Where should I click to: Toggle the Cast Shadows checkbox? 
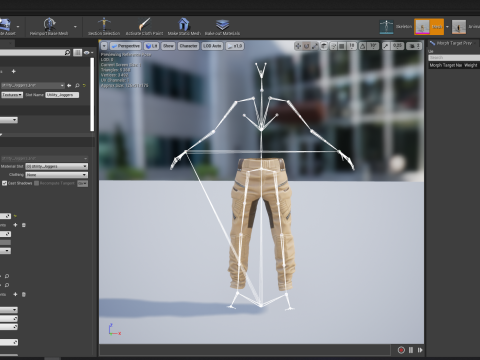[x=5, y=183]
